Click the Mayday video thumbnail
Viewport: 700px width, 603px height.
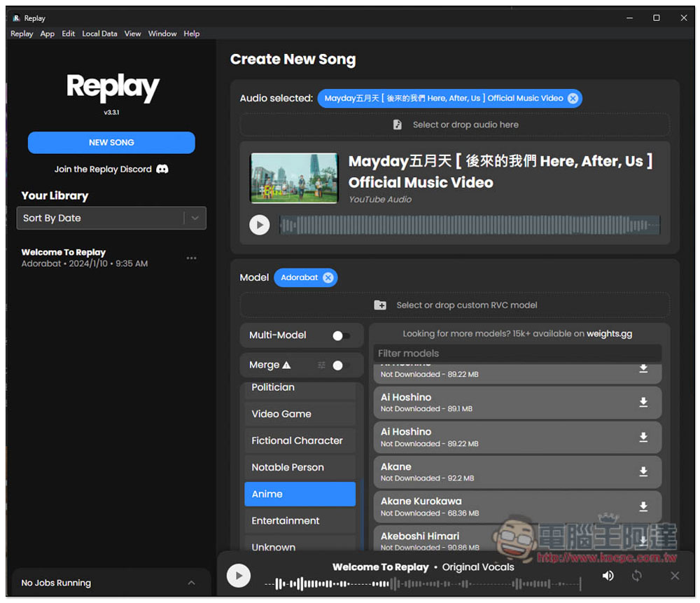coord(294,178)
